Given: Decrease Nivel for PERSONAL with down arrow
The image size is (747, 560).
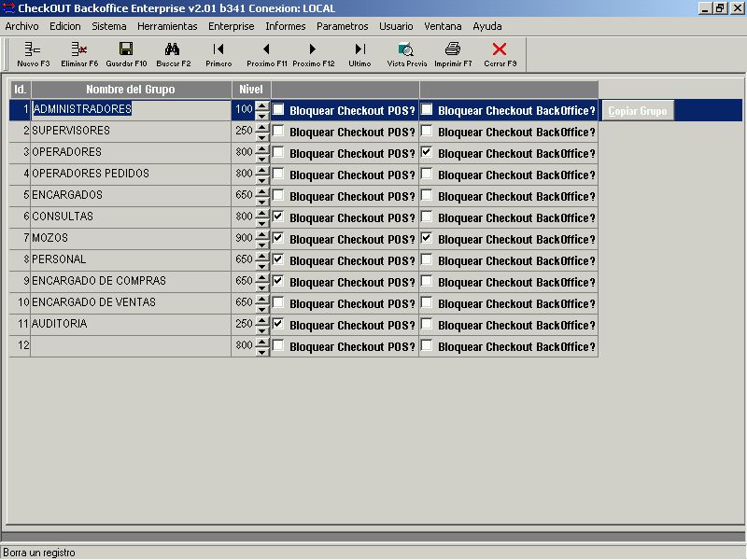Looking at the screenshot, I should (262, 266).
